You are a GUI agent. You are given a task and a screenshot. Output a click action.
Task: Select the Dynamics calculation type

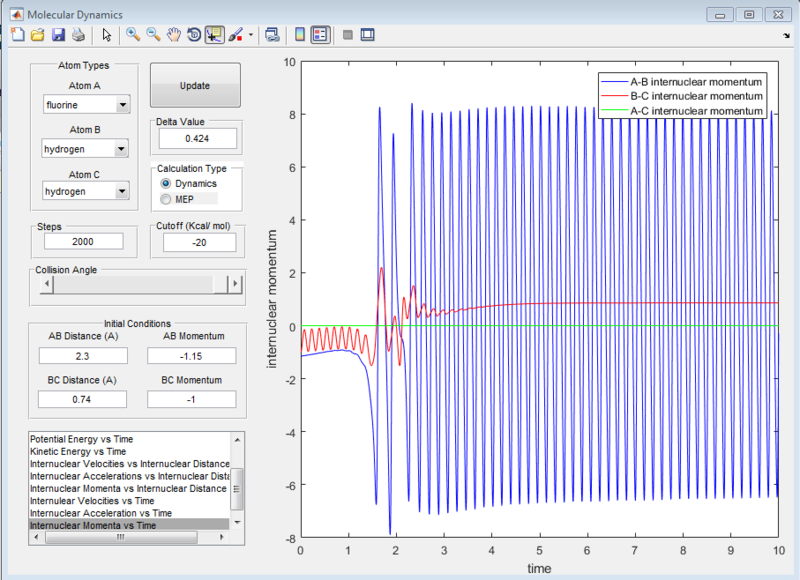[166, 184]
